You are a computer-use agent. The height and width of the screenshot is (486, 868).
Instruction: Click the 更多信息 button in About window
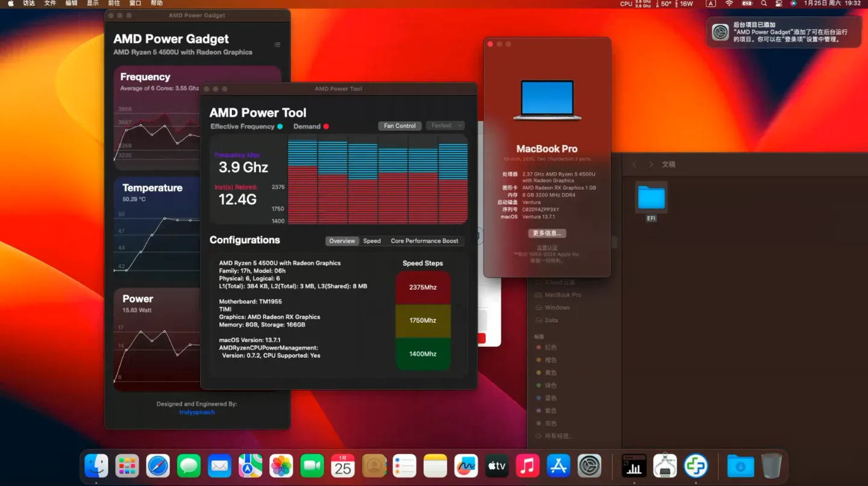(547, 233)
